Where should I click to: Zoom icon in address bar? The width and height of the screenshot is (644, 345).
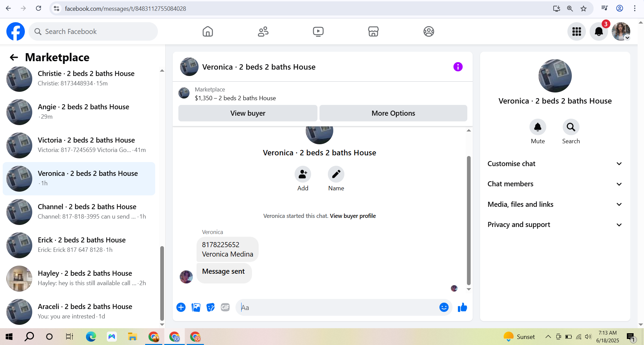570,8
